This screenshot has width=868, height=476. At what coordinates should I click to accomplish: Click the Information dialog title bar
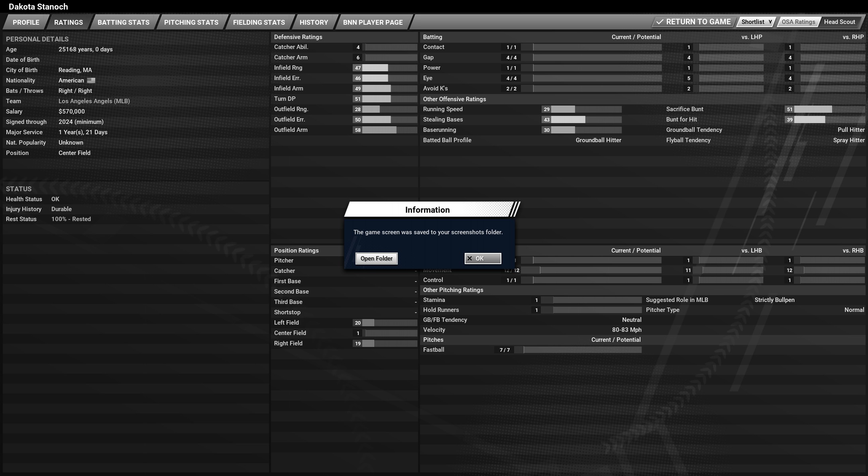[427, 210]
